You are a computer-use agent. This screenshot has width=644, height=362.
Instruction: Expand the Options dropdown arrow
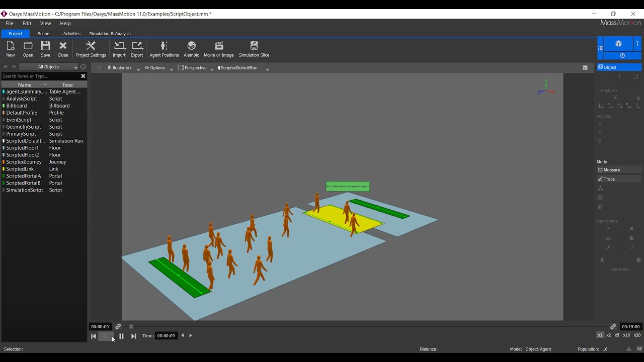tap(172, 69)
